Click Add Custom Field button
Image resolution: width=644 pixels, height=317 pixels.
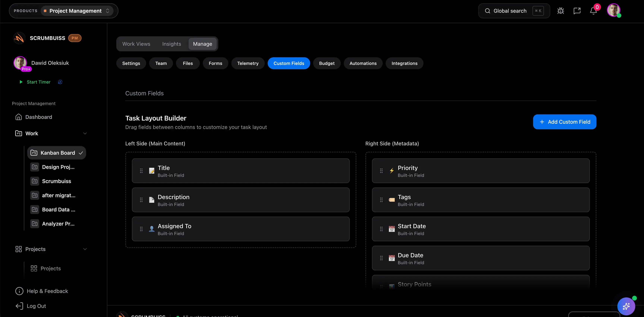[x=564, y=122]
